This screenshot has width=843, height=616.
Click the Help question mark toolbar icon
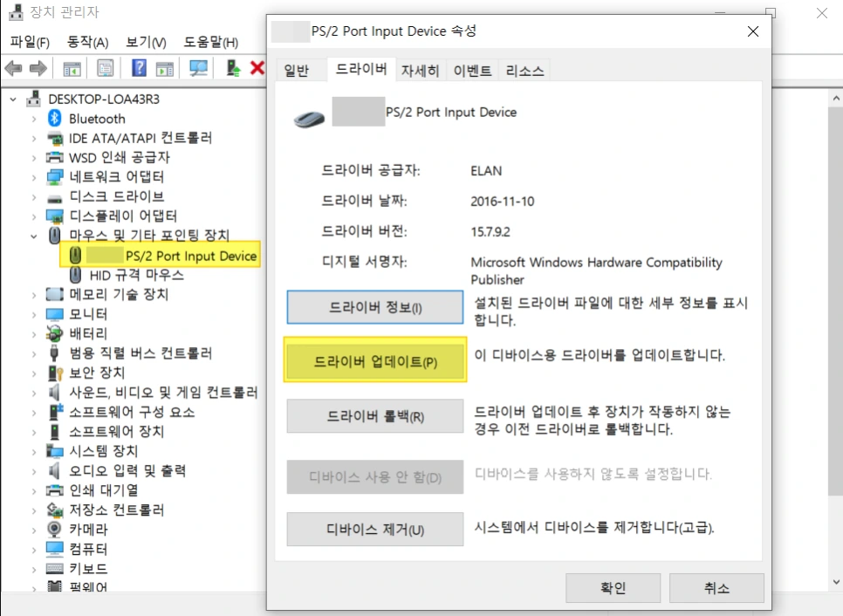140,68
